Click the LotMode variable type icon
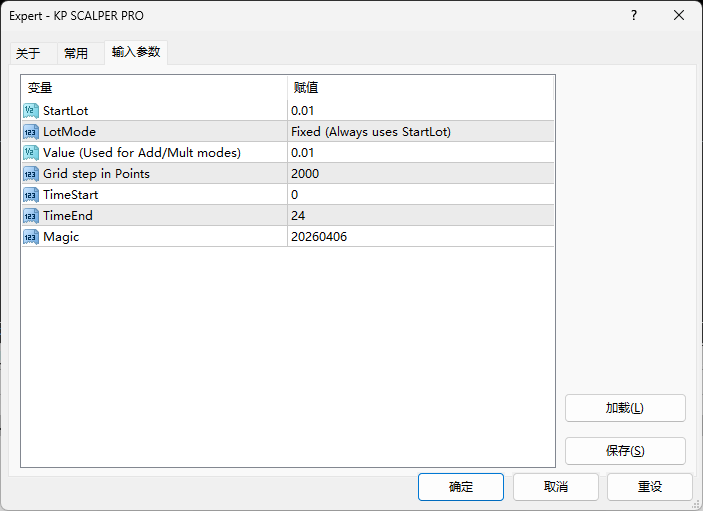This screenshot has width=703, height=511. click(x=30, y=131)
